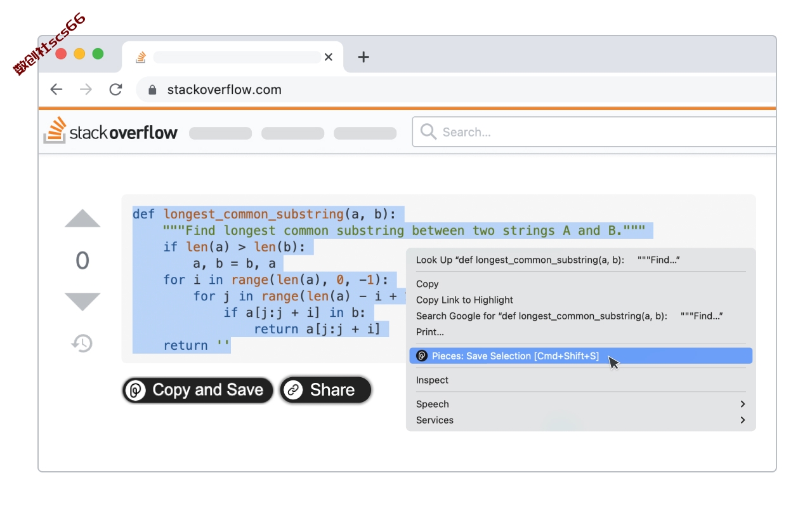Choose Inspect from context menu
812x508 pixels.
[580, 380]
